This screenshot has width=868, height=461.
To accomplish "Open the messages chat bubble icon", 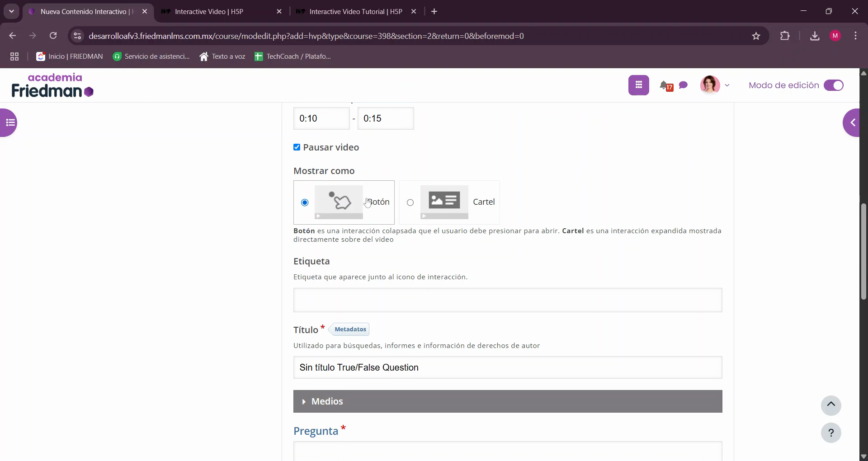I will pyautogui.click(x=684, y=85).
